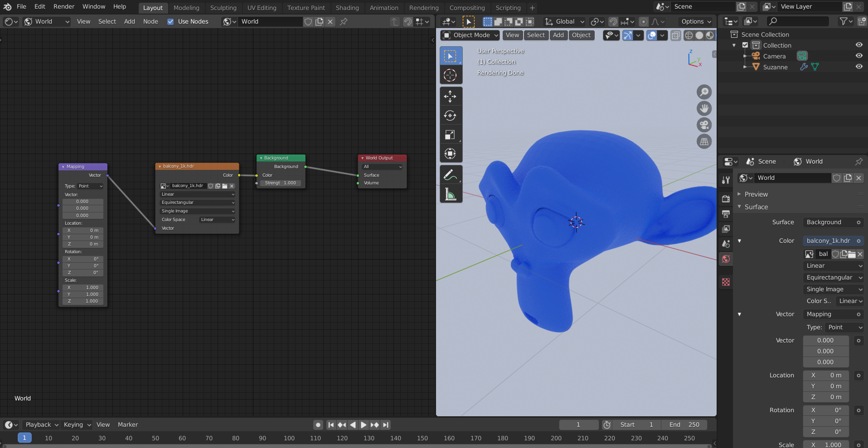Viewport: 868px width, 448px height.
Task: Click the viewport zoom magnifier icon
Action: [704, 92]
